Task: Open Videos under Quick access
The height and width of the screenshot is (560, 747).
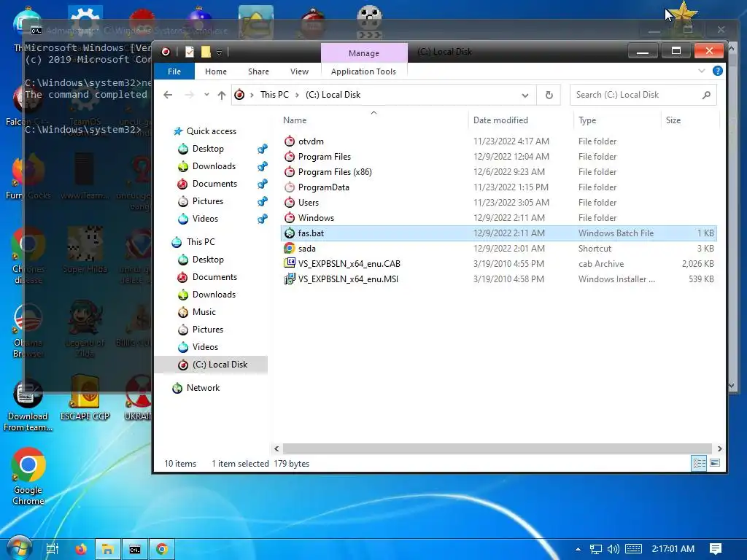Action: 205,219
